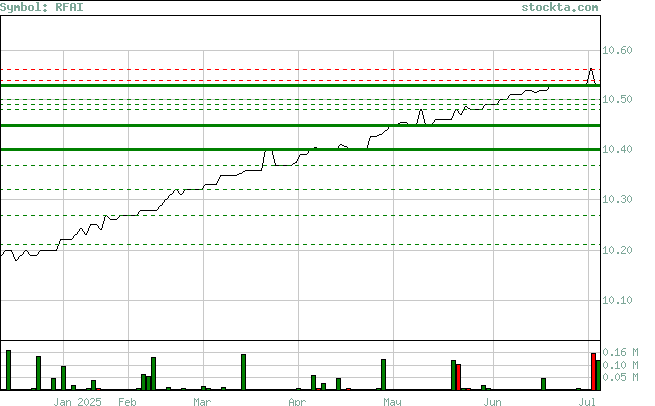Click the Jul date axis label
Screen dimensions: 655x406
point(587,401)
